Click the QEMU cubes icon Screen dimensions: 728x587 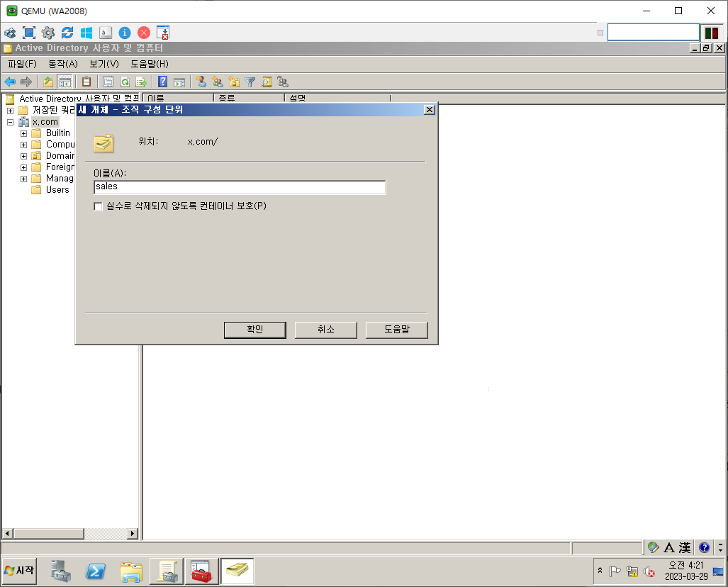(10, 33)
